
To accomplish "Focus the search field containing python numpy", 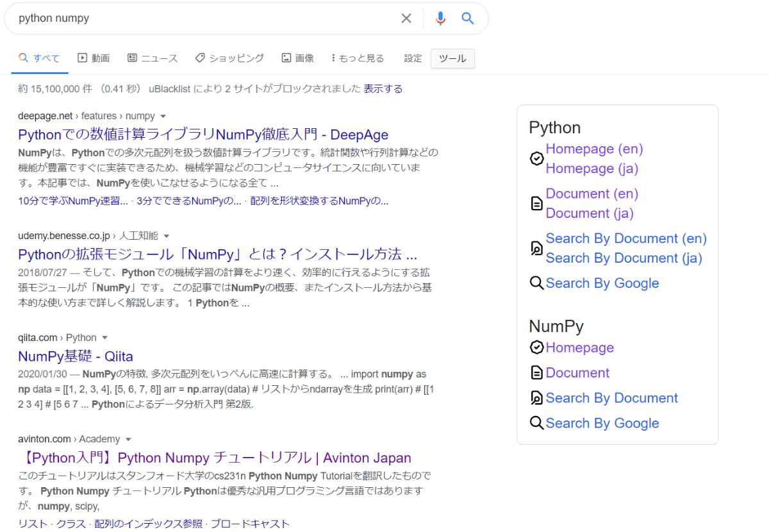I will click(205, 19).
